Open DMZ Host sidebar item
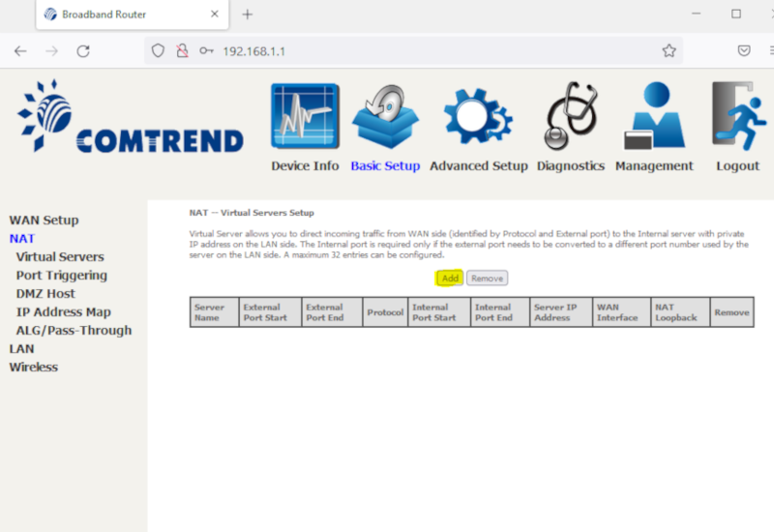 click(x=45, y=294)
